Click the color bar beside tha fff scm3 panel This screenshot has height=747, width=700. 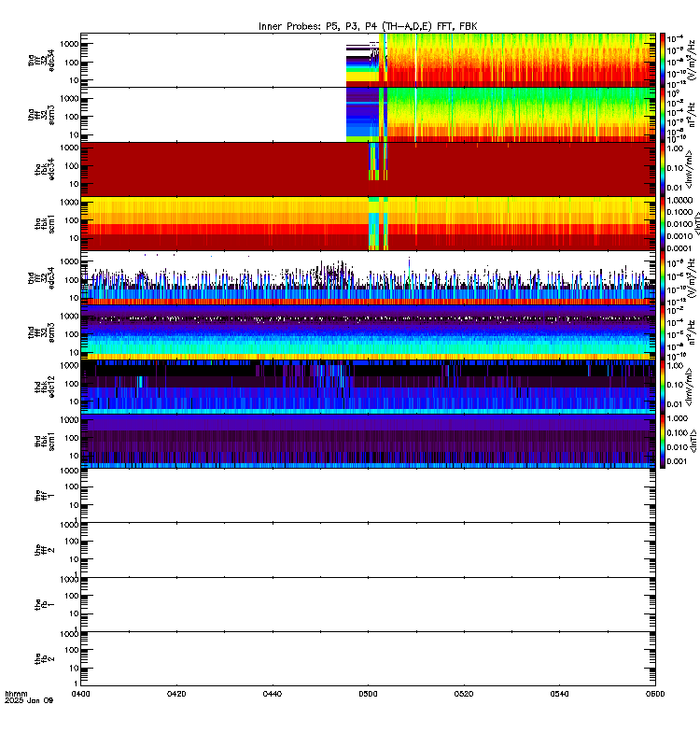(x=662, y=115)
